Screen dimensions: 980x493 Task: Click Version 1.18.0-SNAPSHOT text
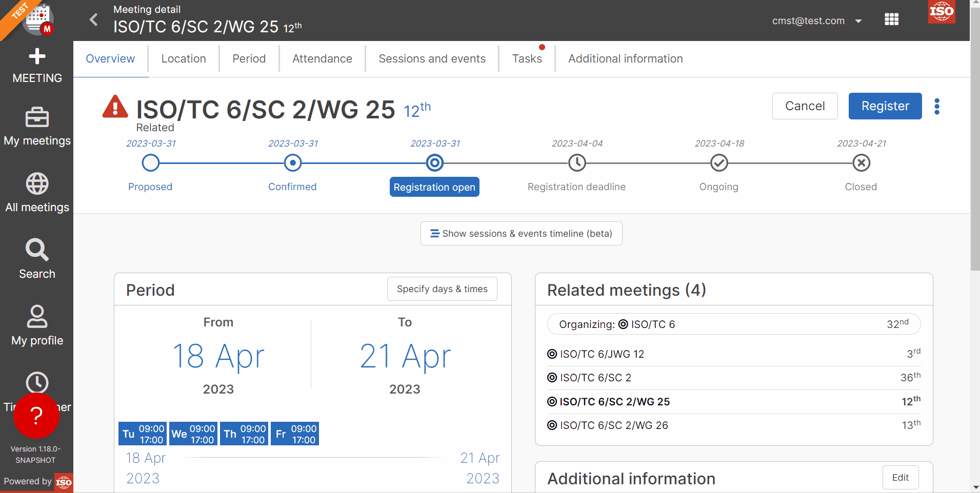click(35, 455)
